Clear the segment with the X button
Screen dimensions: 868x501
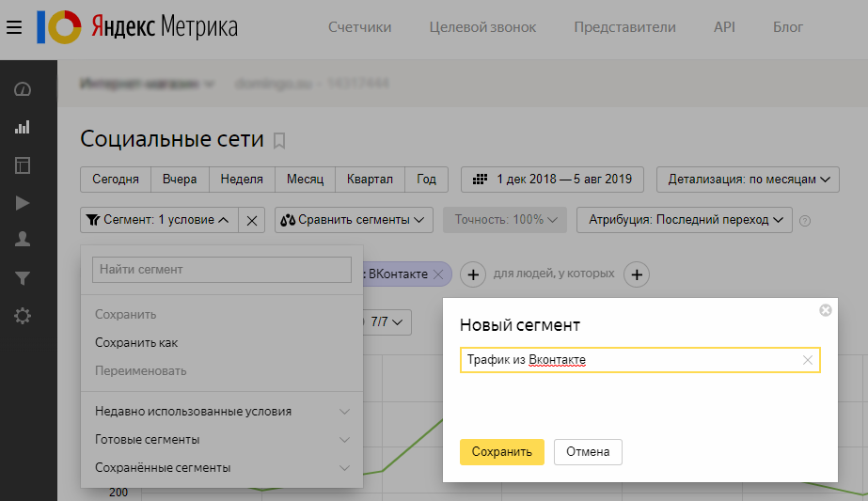(252, 220)
